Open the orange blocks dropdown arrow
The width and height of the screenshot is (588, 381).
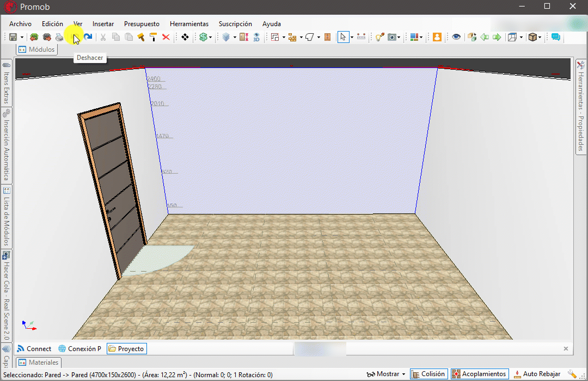pyautogui.click(x=301, y=37)
